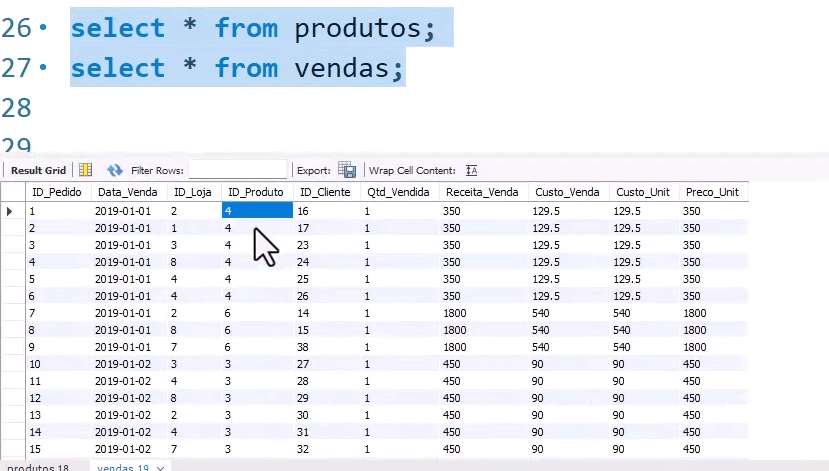Select Data_Venda cell in ID_Pedido 12 row

[x=129, y=398]
